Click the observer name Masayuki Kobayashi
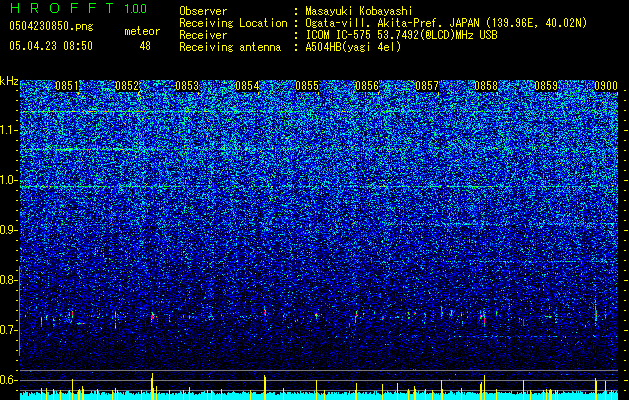 tap(359, 11)
